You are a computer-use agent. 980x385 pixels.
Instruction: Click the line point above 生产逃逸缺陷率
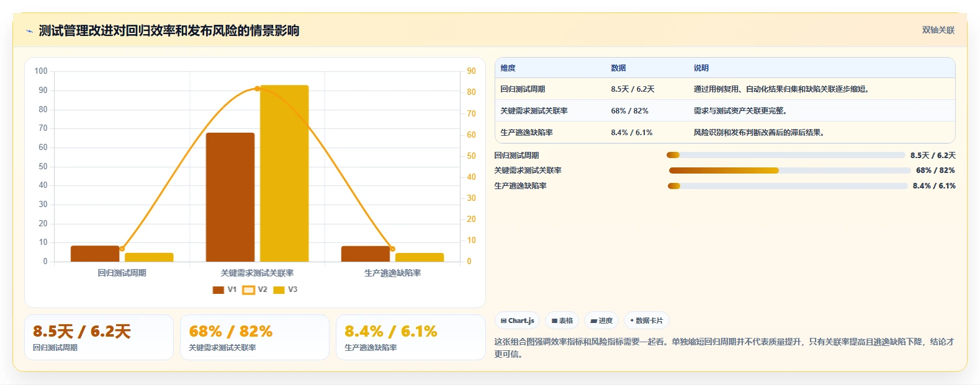pyautogui.click(x=392, y=249)
